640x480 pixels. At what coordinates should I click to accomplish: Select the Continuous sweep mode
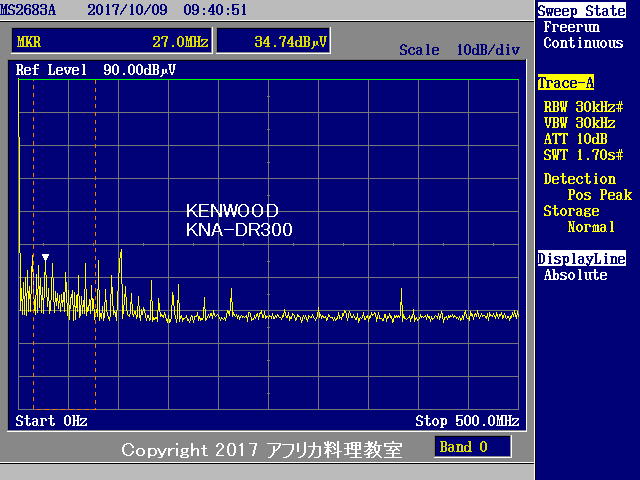click(x=583, y=43)
